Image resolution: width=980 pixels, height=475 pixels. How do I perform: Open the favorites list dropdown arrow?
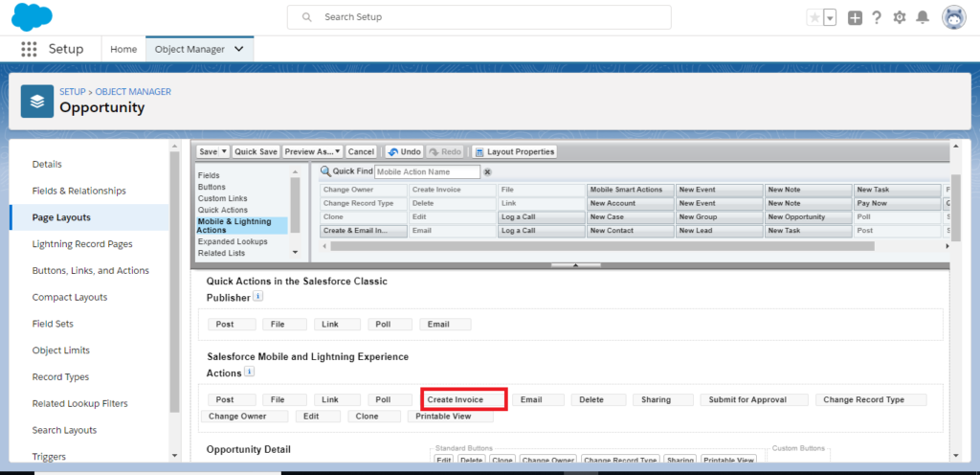(830, 17)
